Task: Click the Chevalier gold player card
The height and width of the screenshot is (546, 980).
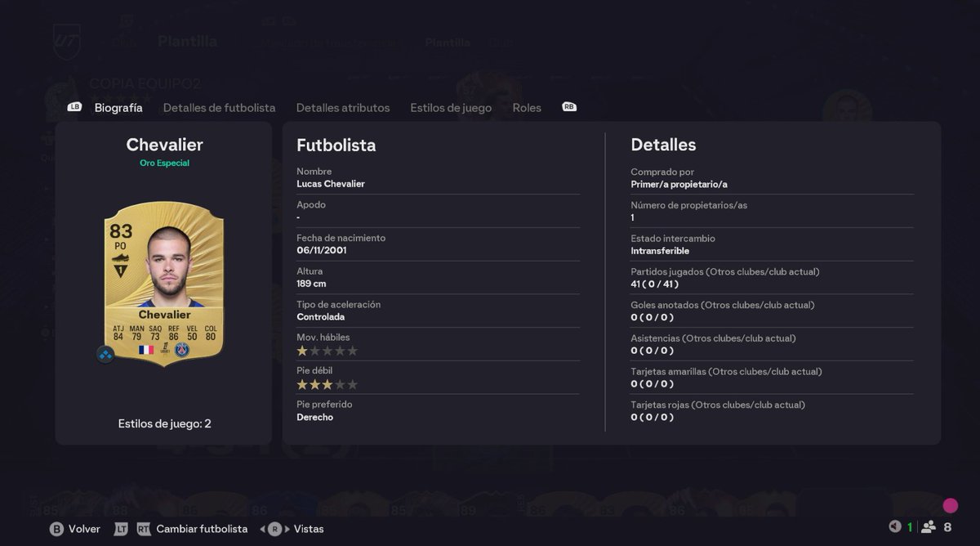Action: 163,284
